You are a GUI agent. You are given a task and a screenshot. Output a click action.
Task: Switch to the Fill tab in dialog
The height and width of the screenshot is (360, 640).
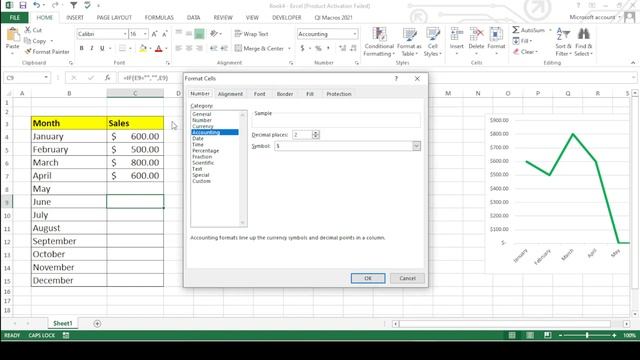(310, 94)
